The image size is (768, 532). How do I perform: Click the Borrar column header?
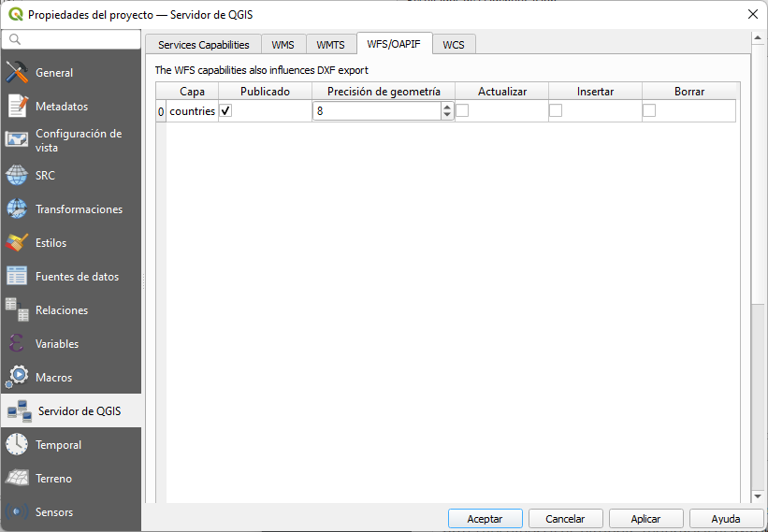(x=689, y=92)
